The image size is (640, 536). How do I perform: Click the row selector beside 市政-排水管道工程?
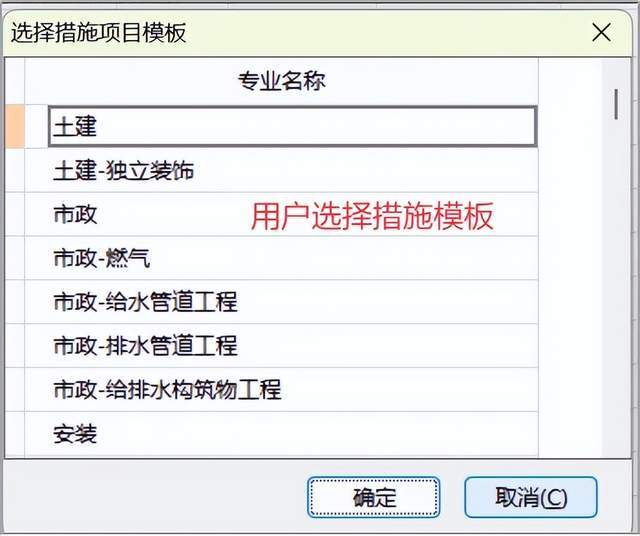click(x=14, y=346)
